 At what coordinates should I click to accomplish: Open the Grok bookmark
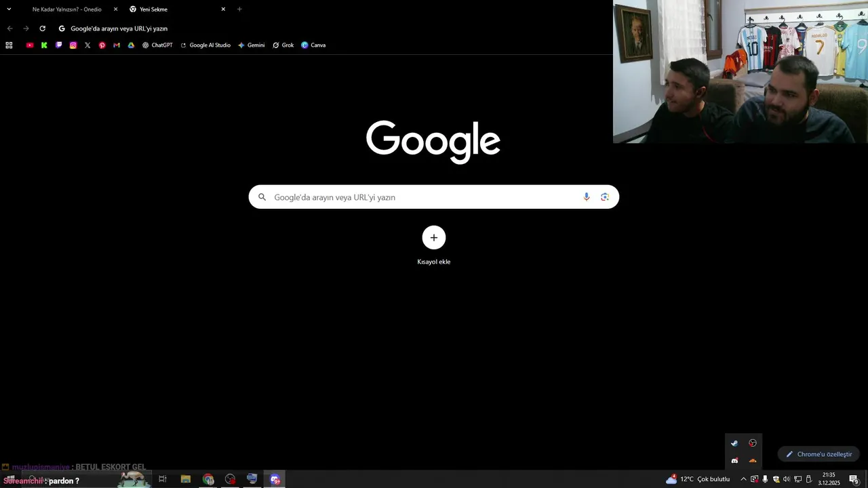point(283,45)
